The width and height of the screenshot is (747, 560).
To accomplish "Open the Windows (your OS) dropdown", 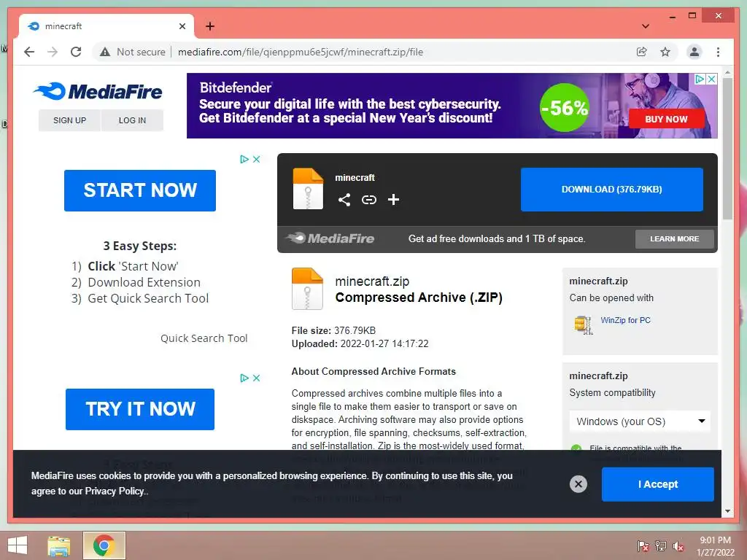I will [x=640, y=421].
